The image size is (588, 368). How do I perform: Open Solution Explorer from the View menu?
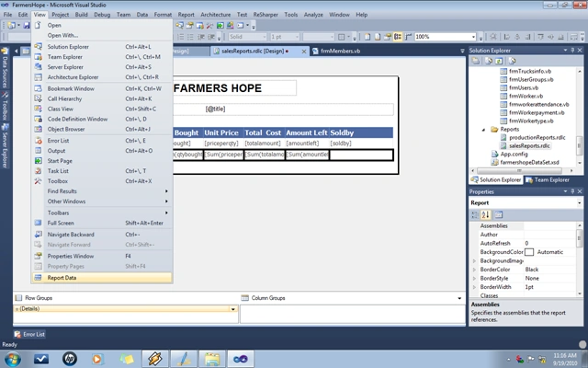tap(102, 47)
